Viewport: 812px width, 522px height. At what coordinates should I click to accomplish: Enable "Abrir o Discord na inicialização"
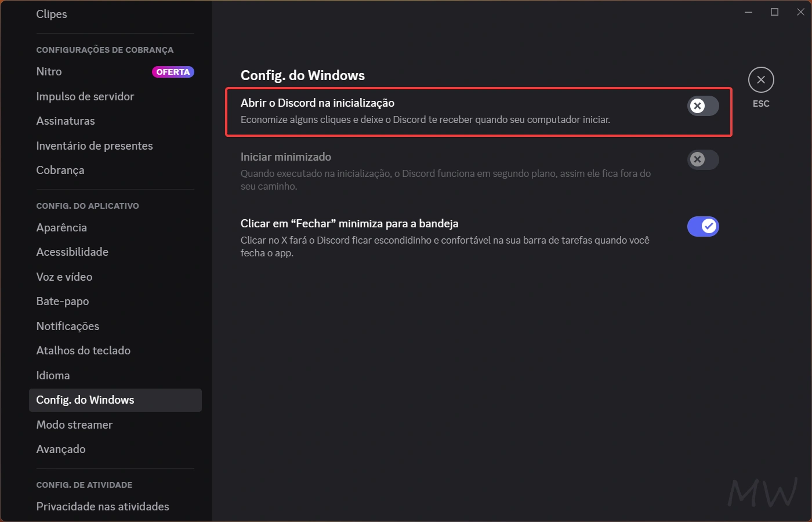tap(702, 106)
